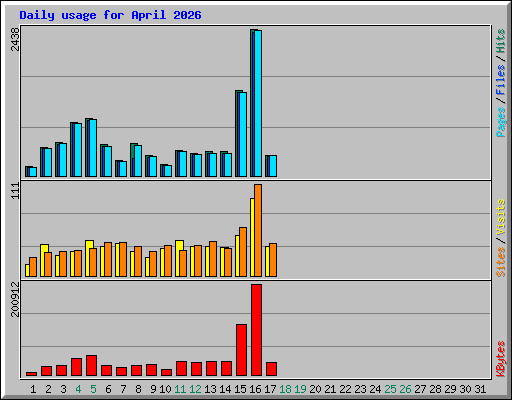Click the red KBytes bar for day 5
This screenshot has width=512, height=400.
pos(91,366)
